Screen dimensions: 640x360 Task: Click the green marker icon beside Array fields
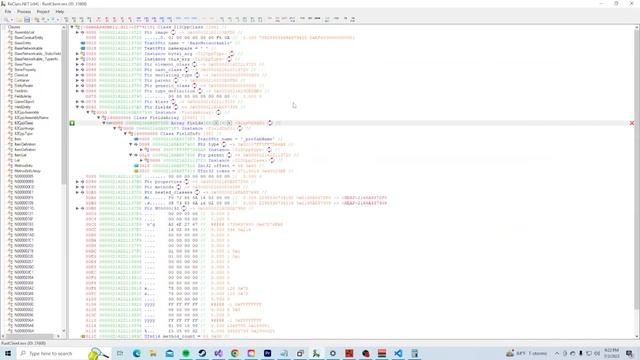72,123
